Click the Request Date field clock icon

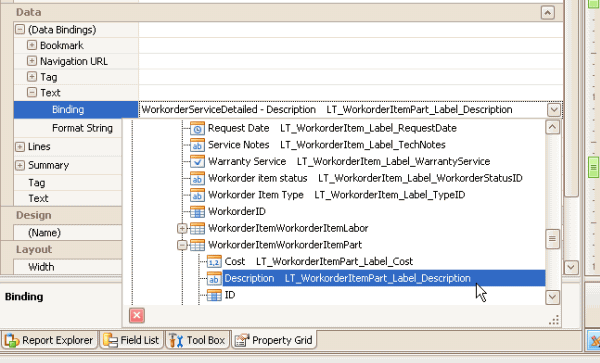pos(197,129)
